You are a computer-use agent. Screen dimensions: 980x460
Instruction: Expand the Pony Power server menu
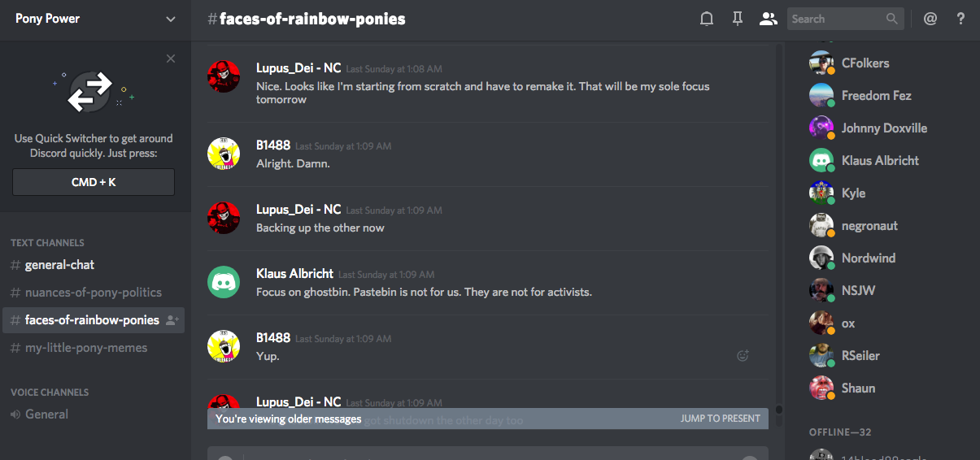pos(171,19)
